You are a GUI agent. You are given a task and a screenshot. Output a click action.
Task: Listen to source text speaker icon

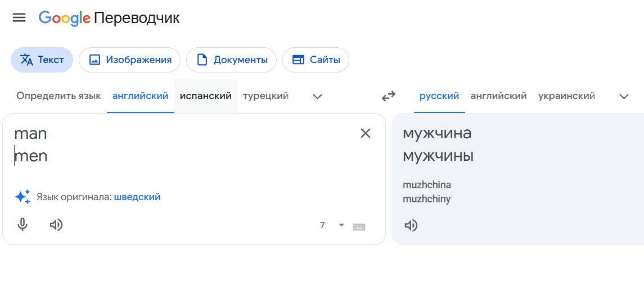coord(56,225)
